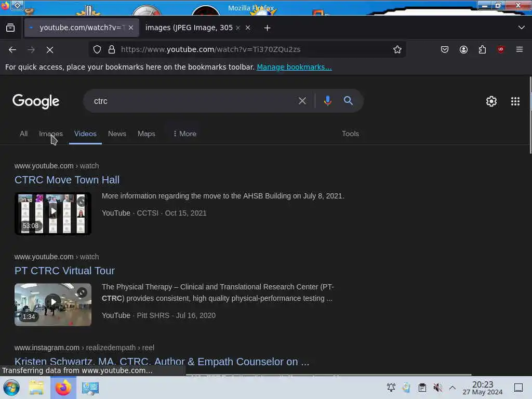Unmute the volume tray icon
Image resolution: width=532 pixels, height=399 pixels.
pyautogui.click(x=437, y=388)
